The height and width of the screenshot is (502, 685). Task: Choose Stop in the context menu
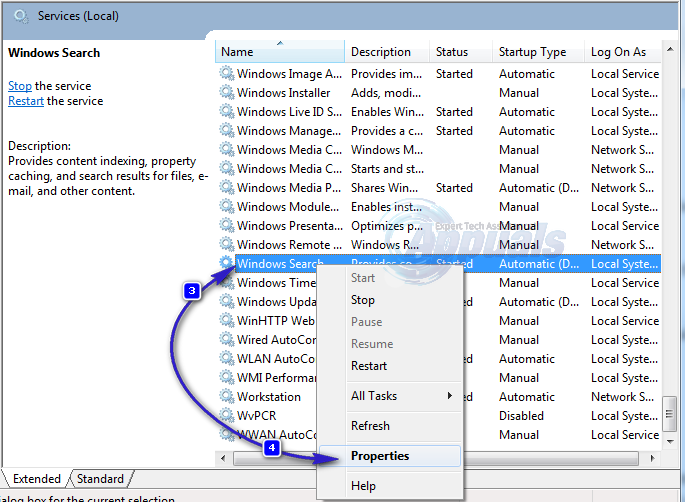(363, 300)
